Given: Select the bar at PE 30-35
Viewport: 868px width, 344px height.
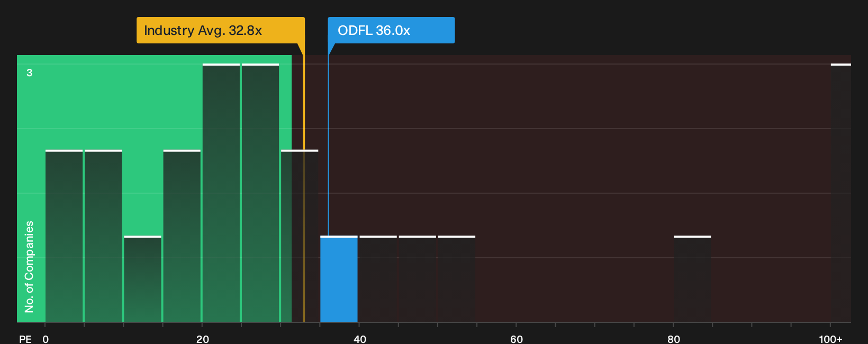Looking at the screenshot, I should [300, 236].
